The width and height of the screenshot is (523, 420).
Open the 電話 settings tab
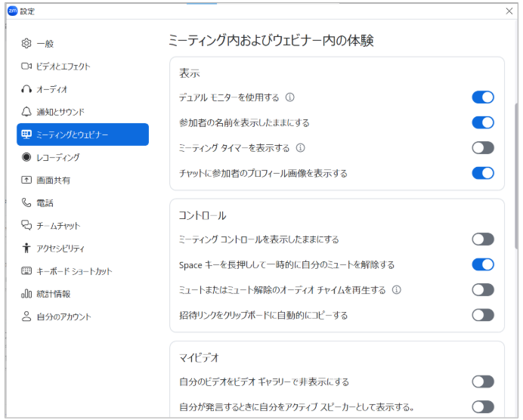pyautogui.click(x=82, y=202)
